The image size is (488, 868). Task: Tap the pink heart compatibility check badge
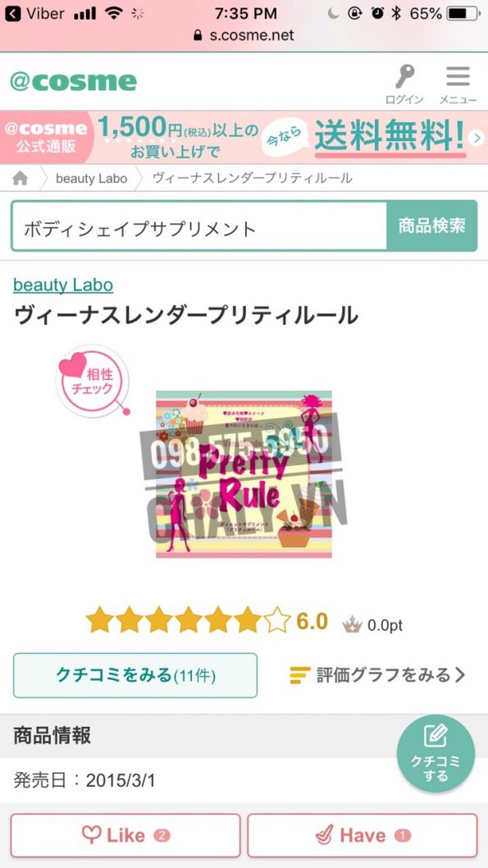click(x=93, y=381)
